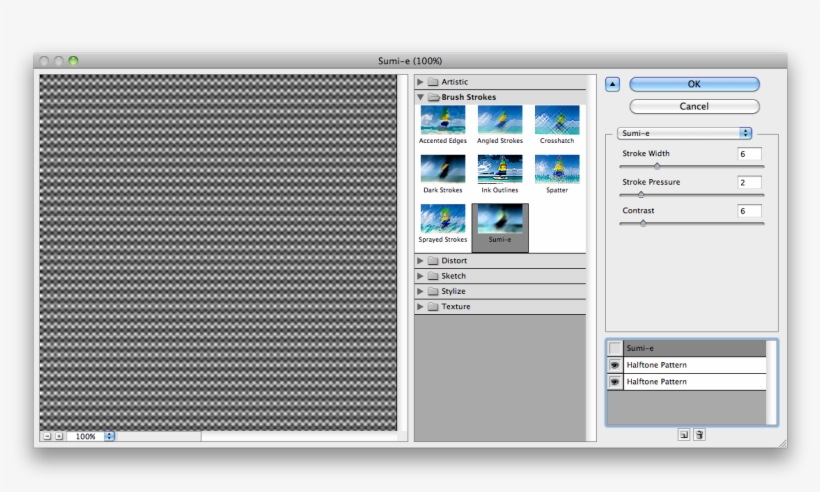
Task: Click the zoom in plus button
Action: pos(59,436)
